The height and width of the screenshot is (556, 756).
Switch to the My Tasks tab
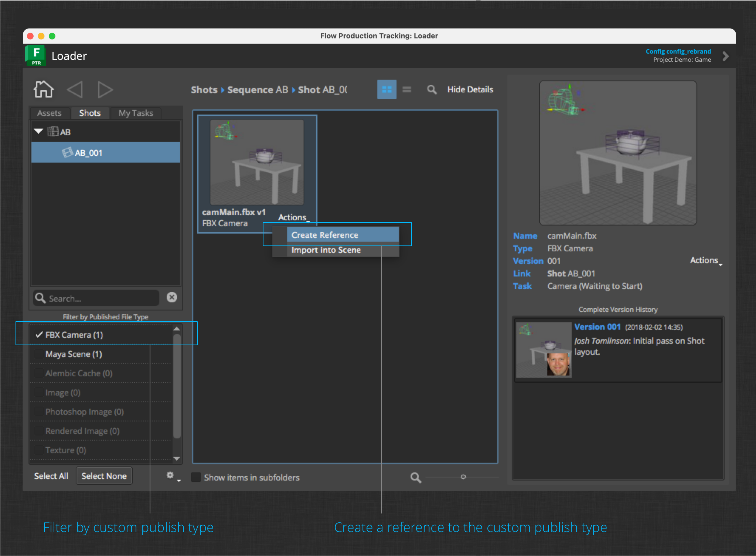(136, 113)
